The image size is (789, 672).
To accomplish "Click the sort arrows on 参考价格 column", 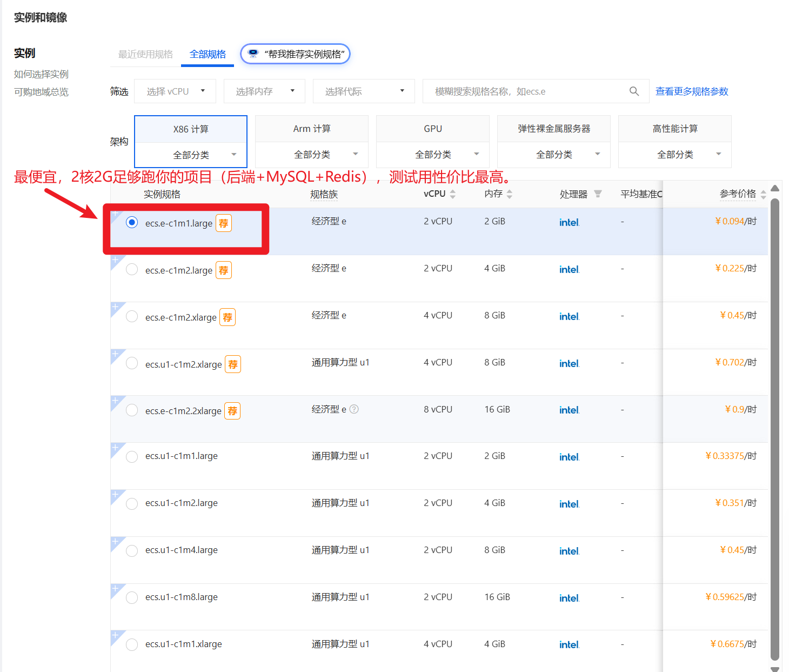I will tap(763, 194).
